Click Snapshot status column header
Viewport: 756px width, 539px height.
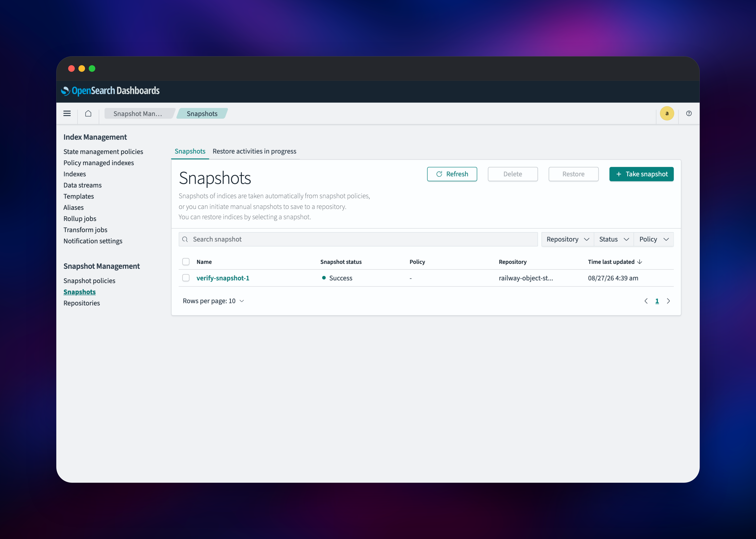click(x=341, y=262)
